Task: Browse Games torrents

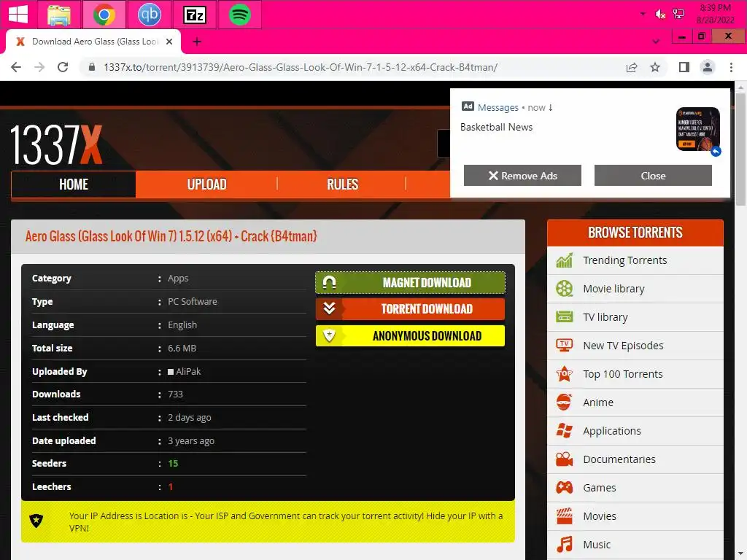Action: pos(600,488)
